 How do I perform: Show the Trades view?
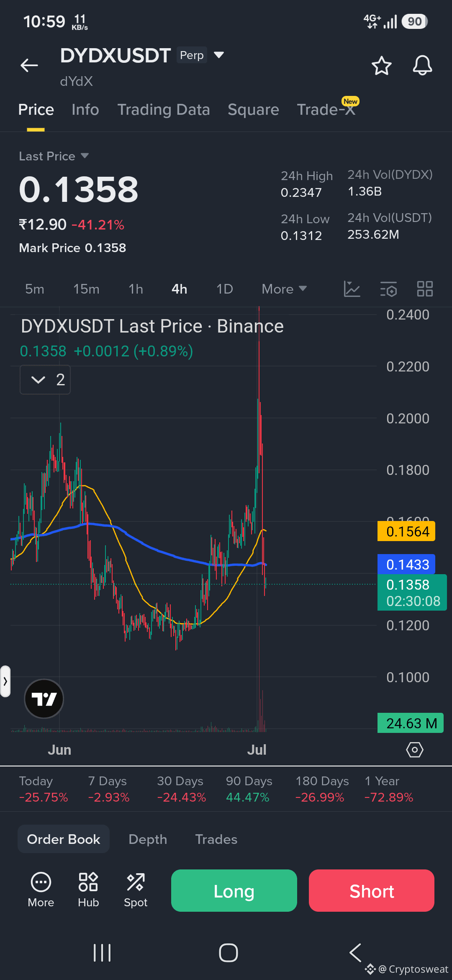click(216, 839)
